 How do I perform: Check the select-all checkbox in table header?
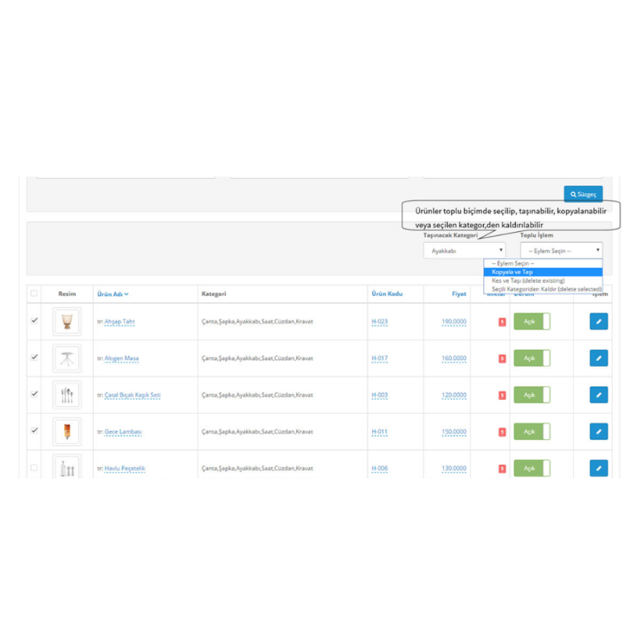pyautogui.click(x=34, y=293)
